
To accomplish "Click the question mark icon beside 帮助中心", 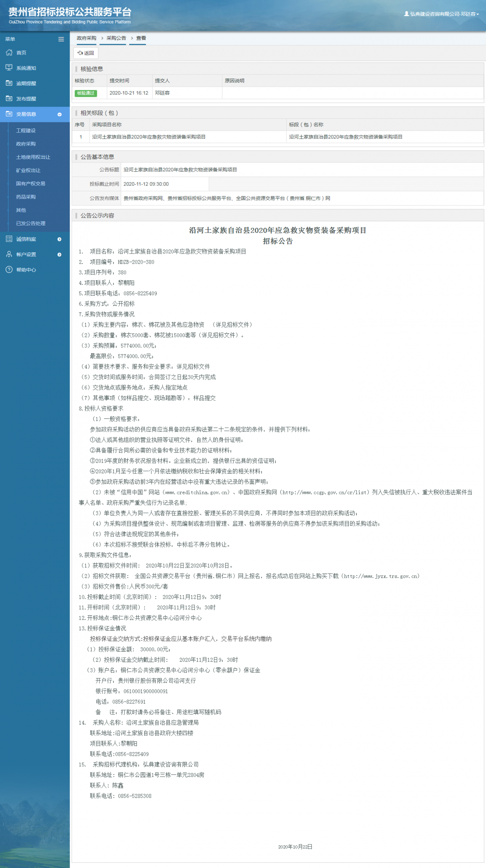I will tap(9, 270).
